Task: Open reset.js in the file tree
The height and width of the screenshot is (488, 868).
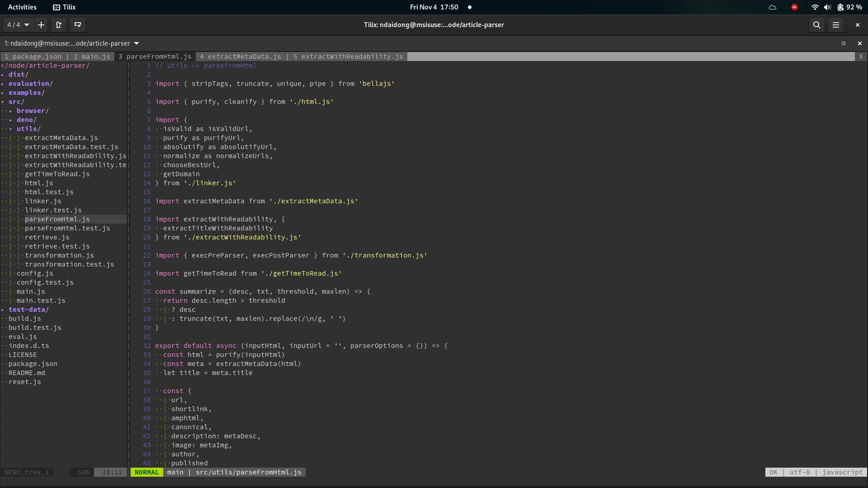Action: (25, 382)
